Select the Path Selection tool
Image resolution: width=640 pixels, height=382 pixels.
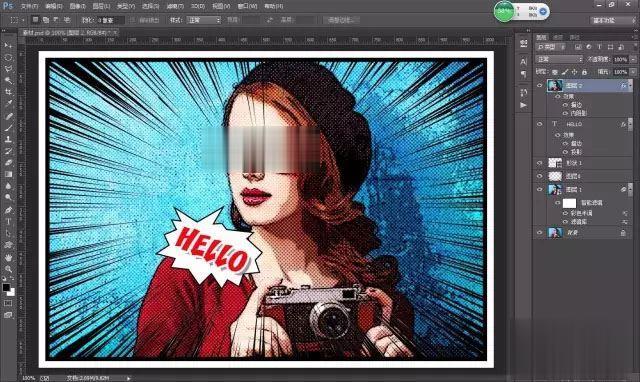click(8, 233)
